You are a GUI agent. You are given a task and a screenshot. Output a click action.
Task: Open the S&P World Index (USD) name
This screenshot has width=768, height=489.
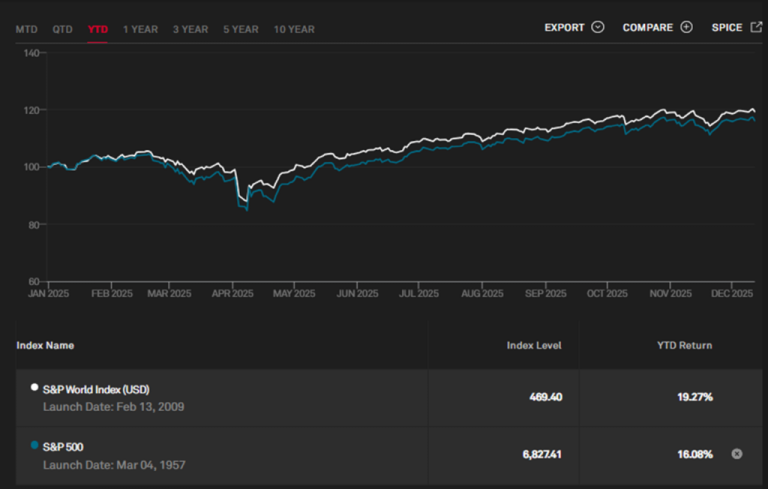[96, 389]
